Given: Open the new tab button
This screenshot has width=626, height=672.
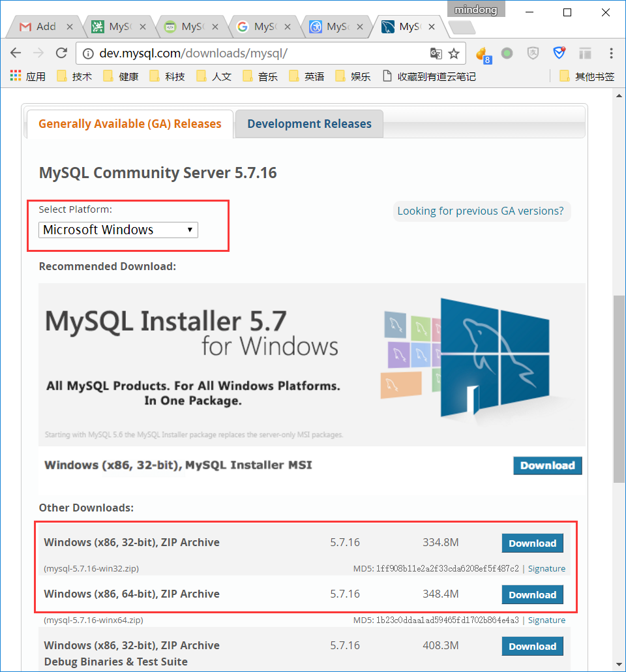Looking at the screenshot, I should click(462, 27).
